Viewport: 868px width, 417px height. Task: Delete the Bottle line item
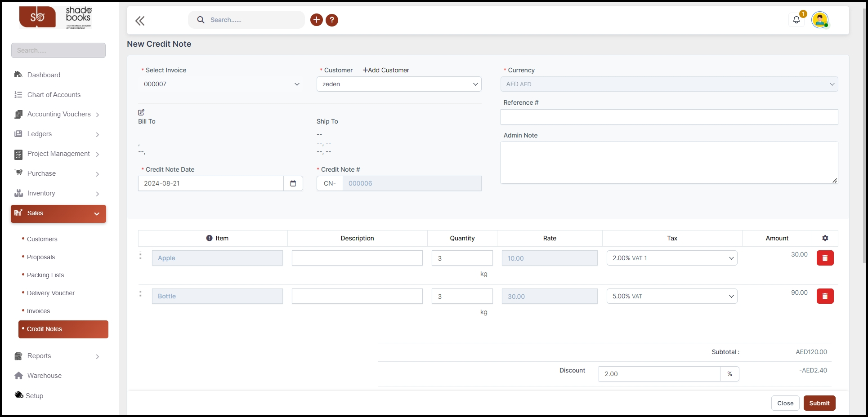tap(825, 296)
